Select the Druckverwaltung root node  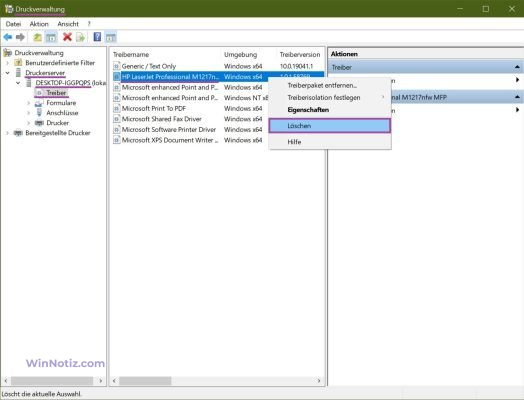click(x=39, y=53)
